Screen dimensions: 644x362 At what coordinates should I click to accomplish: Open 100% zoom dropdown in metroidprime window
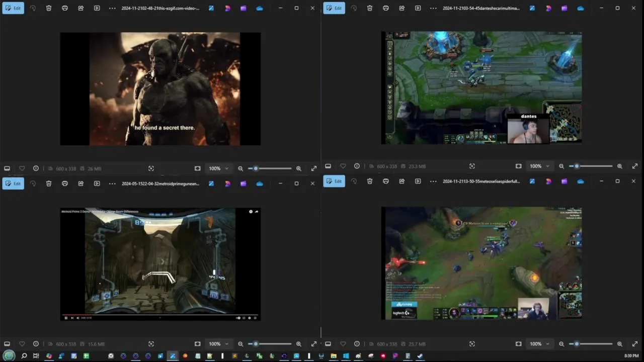[x=218, y=344]
